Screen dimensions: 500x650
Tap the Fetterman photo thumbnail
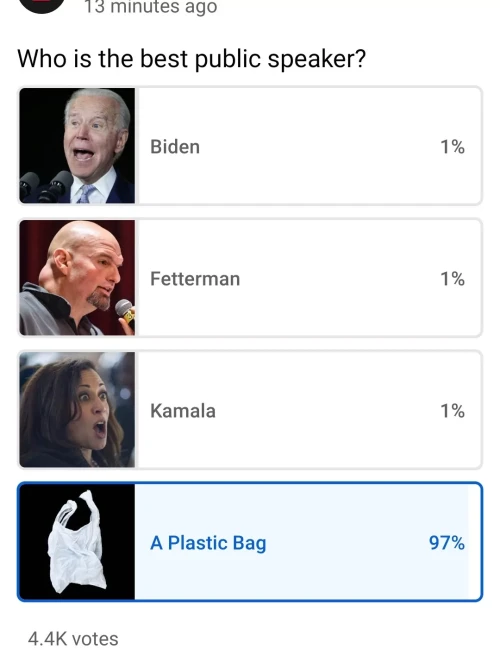(77, 277)
